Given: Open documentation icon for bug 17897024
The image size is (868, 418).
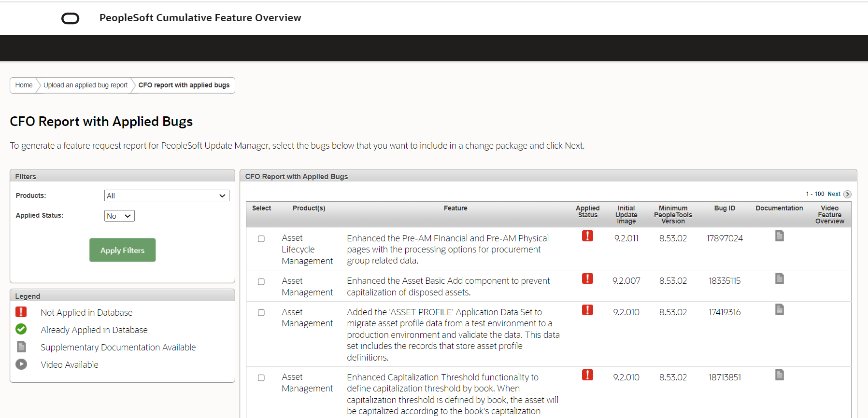Looking at the screenshot, I should click(779, 236).
